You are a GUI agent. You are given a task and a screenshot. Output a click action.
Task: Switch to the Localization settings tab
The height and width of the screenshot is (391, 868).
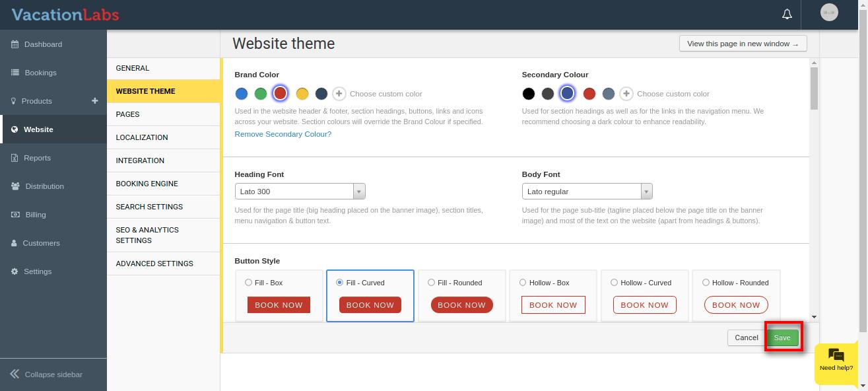point(142,137)
